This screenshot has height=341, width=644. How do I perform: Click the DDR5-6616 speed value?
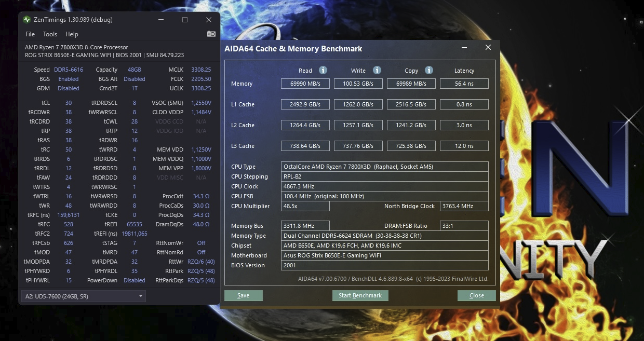(69, 70)
